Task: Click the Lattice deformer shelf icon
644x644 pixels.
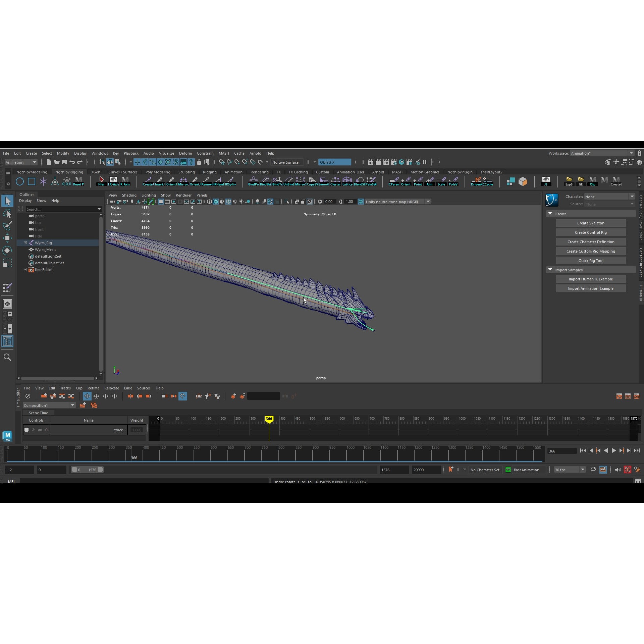Action: tap(347, 181)
